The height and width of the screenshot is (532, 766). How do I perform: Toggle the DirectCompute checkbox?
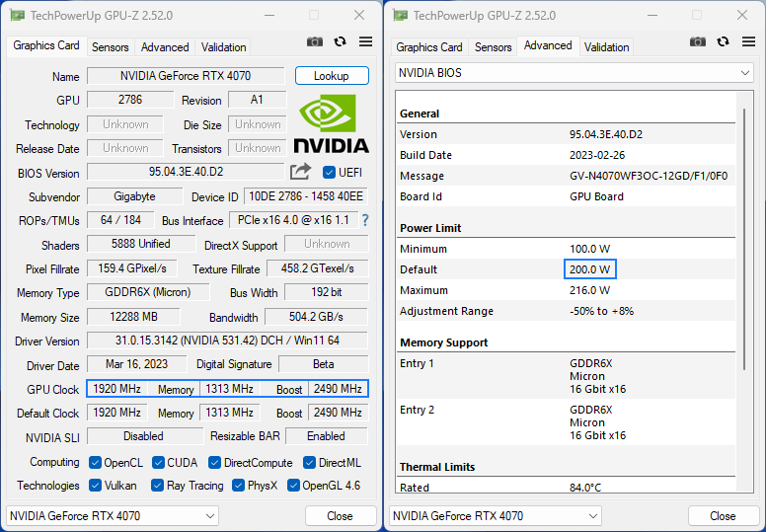coord(214,463)
